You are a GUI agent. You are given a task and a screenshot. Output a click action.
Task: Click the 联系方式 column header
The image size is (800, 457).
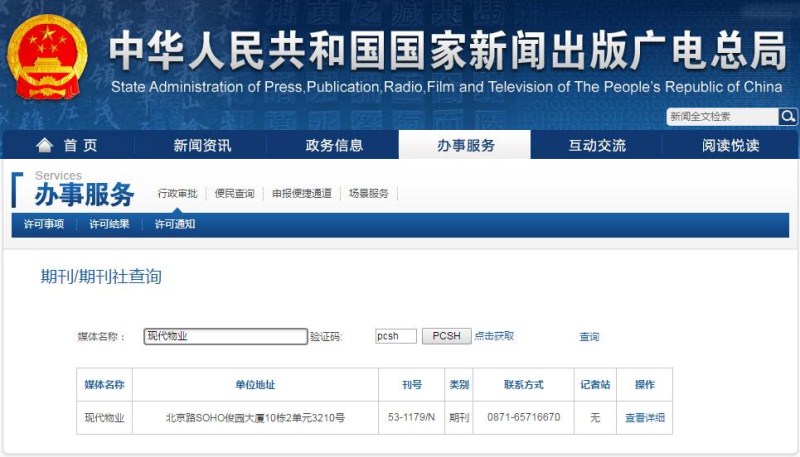pos(523,385)
